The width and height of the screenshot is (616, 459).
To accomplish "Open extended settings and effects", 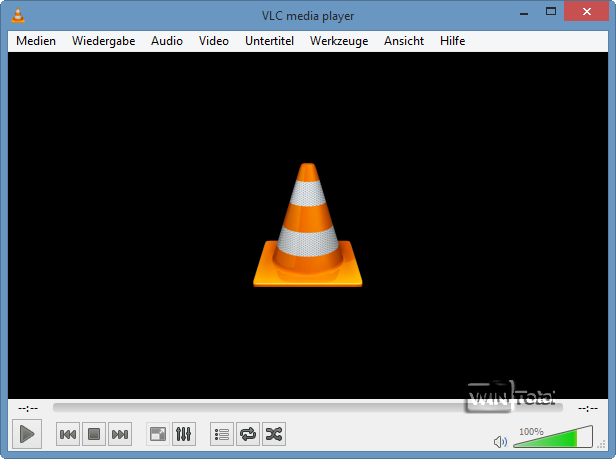I will point(183,434).
